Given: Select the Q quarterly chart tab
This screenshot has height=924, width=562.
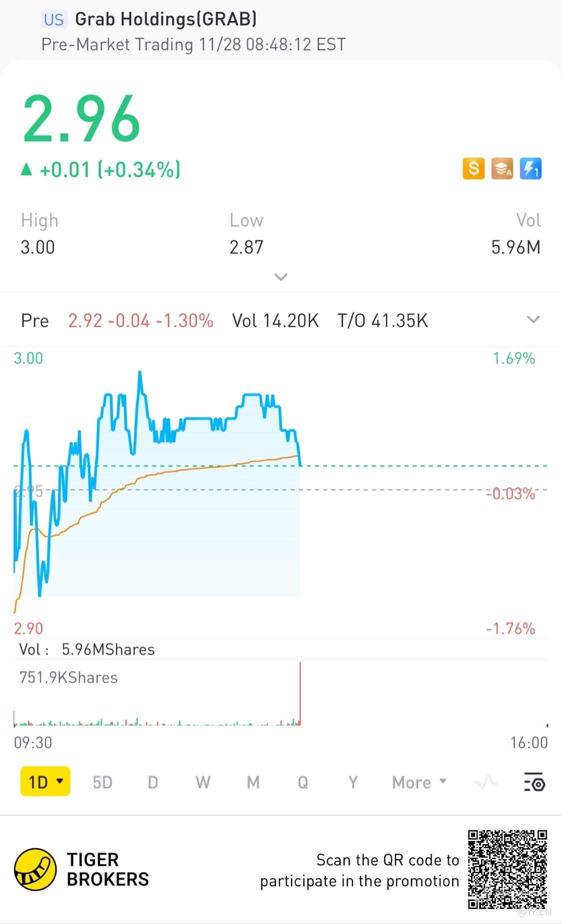Looking at the screenshot, I should [303, 782].
